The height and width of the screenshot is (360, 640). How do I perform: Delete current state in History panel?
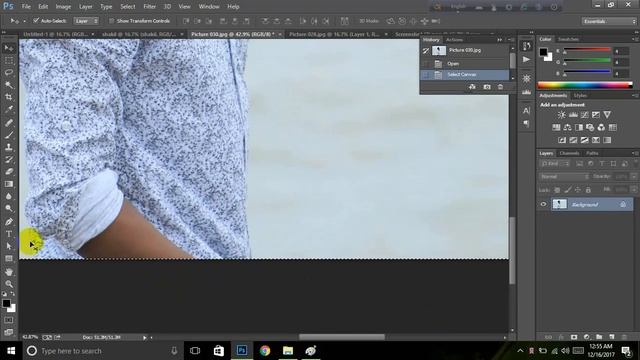500,87
